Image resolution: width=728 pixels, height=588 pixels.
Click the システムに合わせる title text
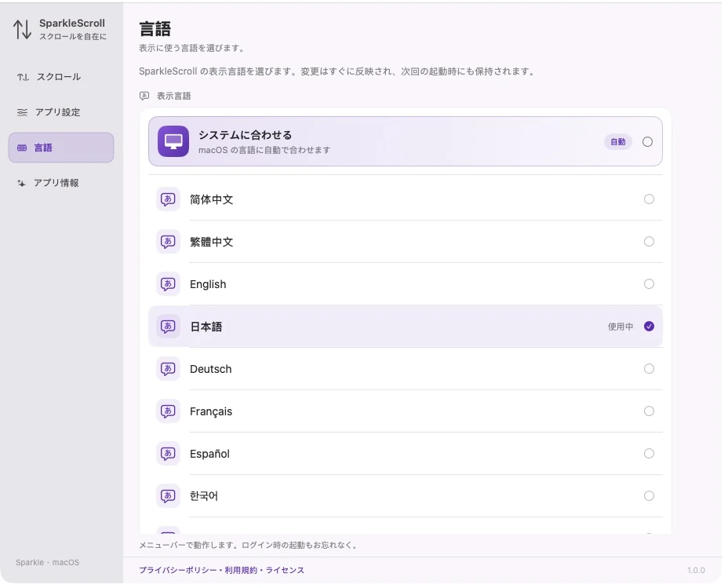(245, 135)
